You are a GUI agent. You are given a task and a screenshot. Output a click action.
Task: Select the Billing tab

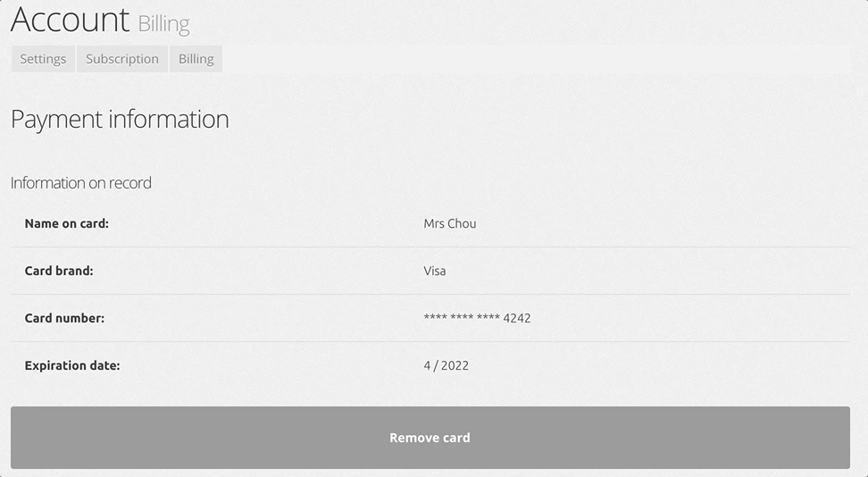(196, 59)
